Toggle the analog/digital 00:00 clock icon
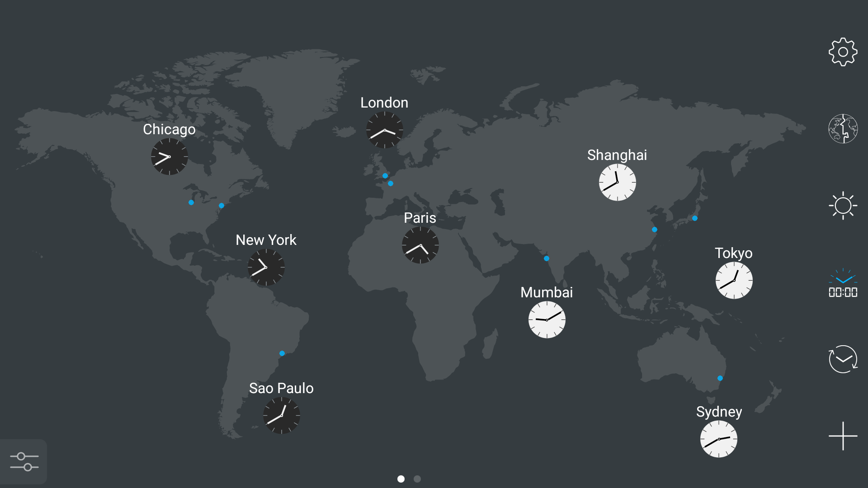This screenshot has width=868, height=488. pyautogui.click(x=843, y=283)
